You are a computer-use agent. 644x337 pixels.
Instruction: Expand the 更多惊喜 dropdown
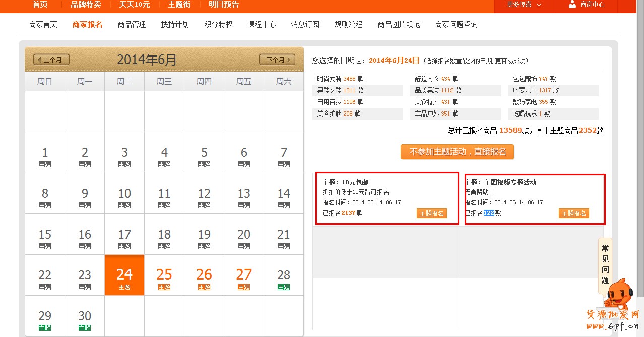click(x=524, y=5)
